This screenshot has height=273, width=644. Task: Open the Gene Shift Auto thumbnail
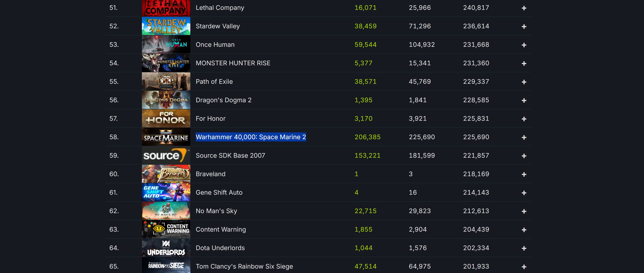(x=166, y=192)
